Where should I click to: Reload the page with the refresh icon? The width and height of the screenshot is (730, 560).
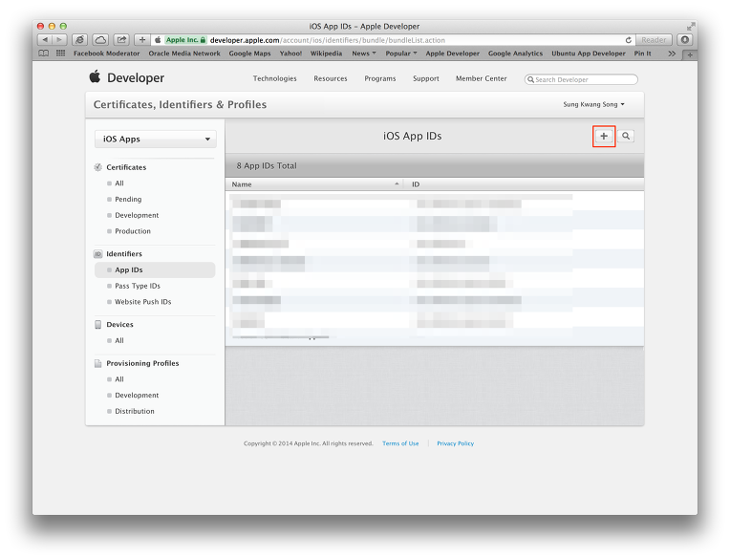point(628,40)
